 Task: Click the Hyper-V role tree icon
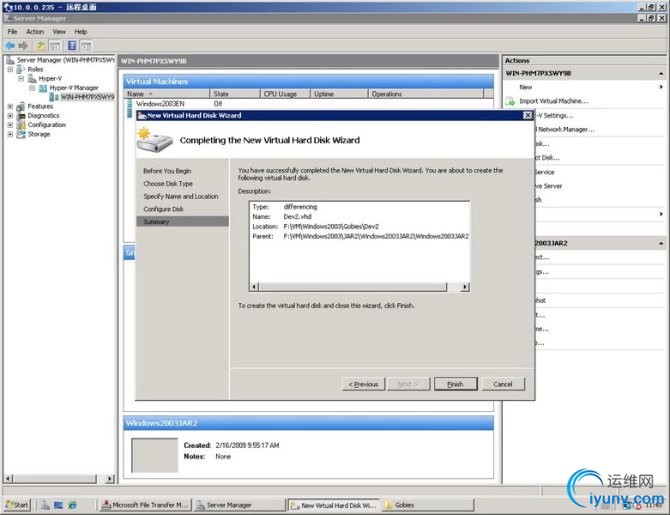click(32, 79)
